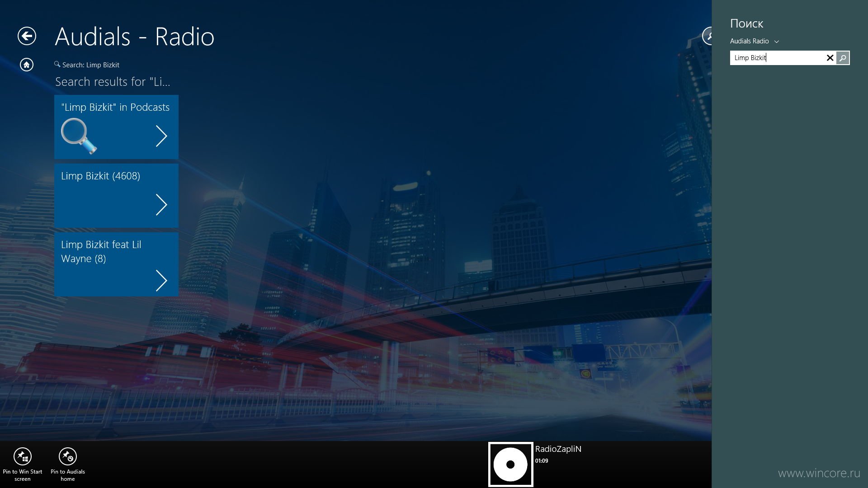Clear the search text with the X
The image size is (868, 488).
coord(830,58)
